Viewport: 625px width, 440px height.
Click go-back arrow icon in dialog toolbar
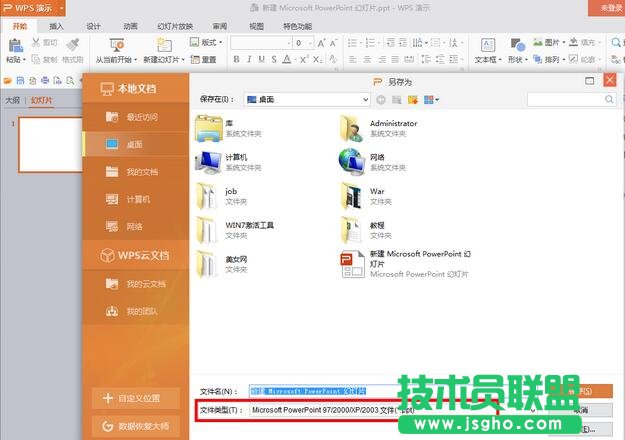point(381,100)
